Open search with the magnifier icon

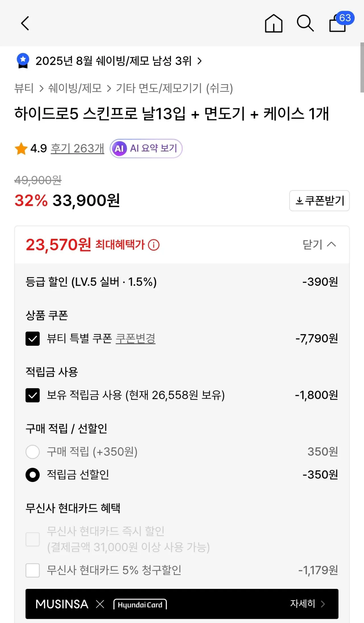tap(305, 23)
